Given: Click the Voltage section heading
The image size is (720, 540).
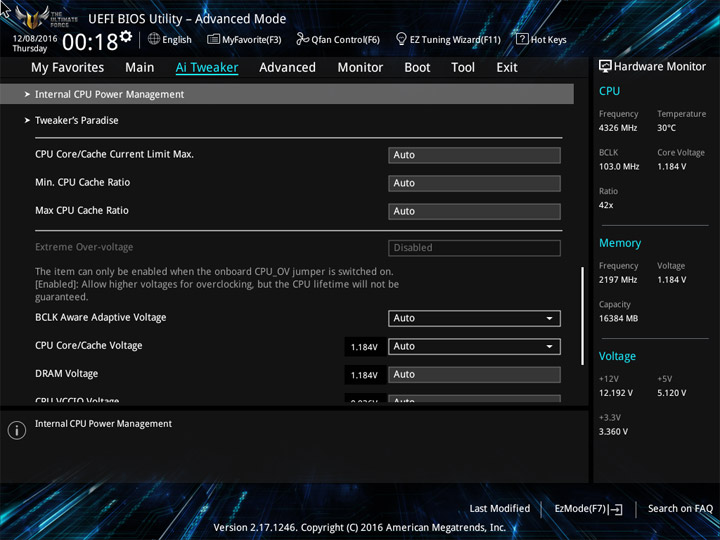Looking at the screenshot, I should (617, 356).
